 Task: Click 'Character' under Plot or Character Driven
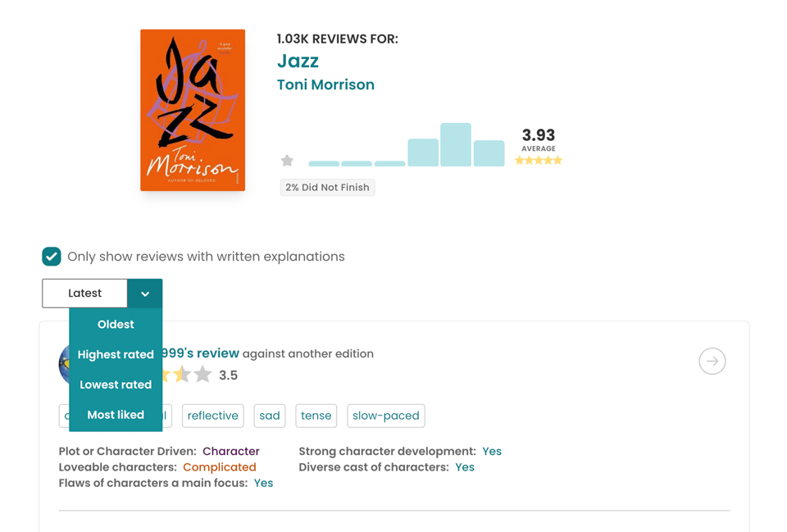click(x=231, y=451)
